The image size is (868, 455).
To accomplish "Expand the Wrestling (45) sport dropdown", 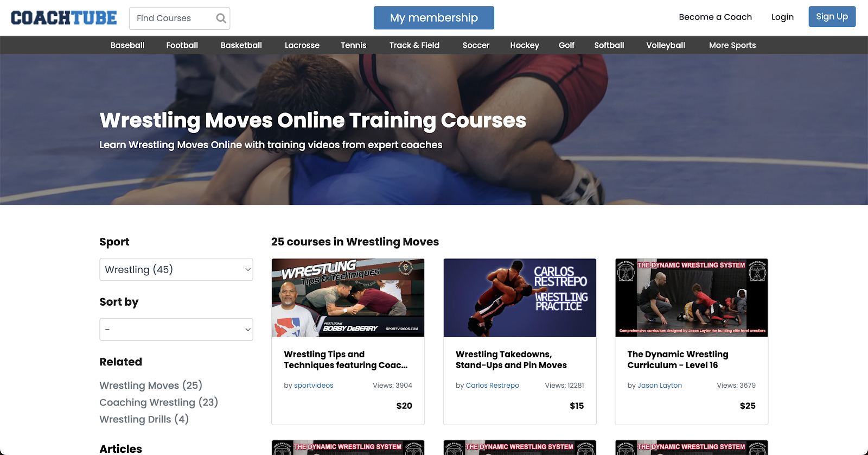I will click(x=176, y=269).
